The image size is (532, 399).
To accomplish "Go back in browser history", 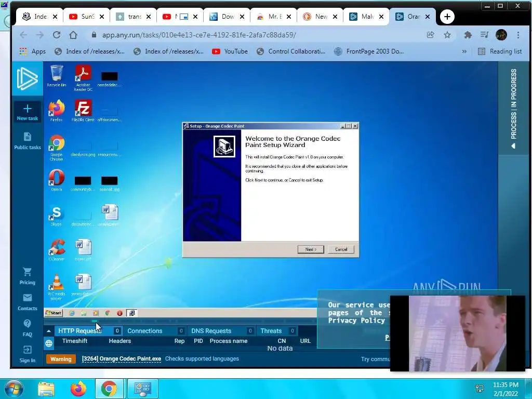I will 23,35.
